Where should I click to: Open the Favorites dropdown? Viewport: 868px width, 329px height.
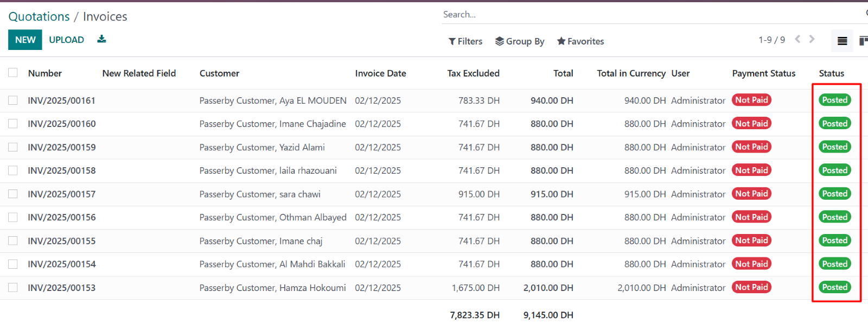(x=580, y=41)
